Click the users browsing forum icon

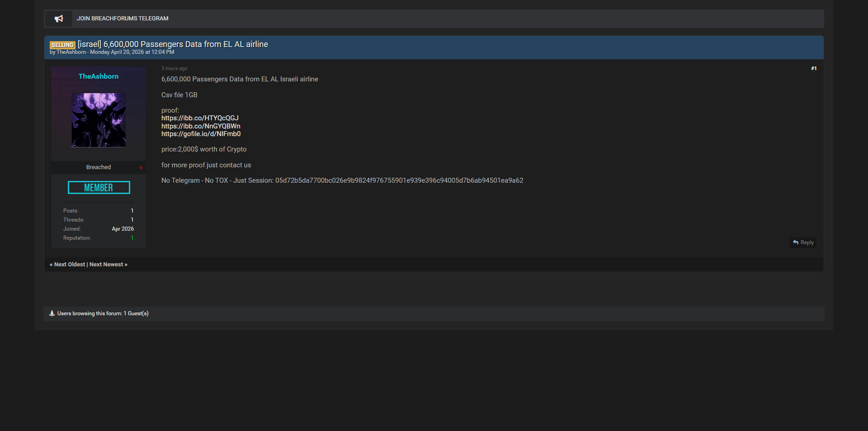tap(52, 313)
